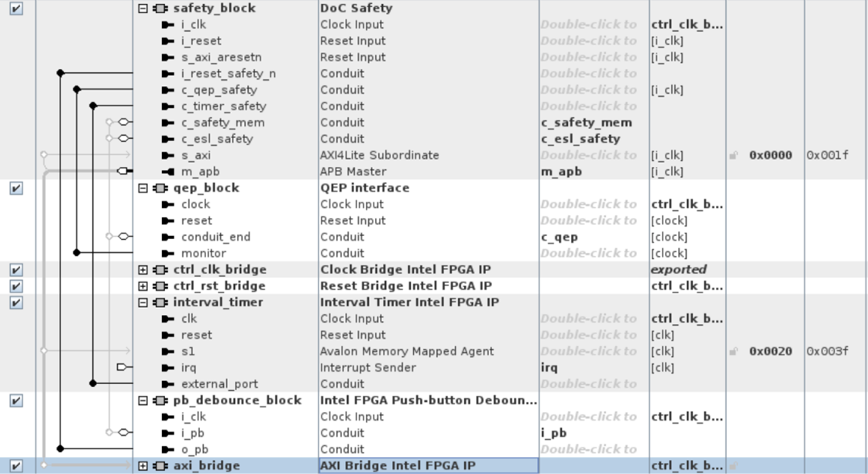Collapse the pb_debounce_block tree node
Screen dimensions: 868x474
click(x=143, y=400)
